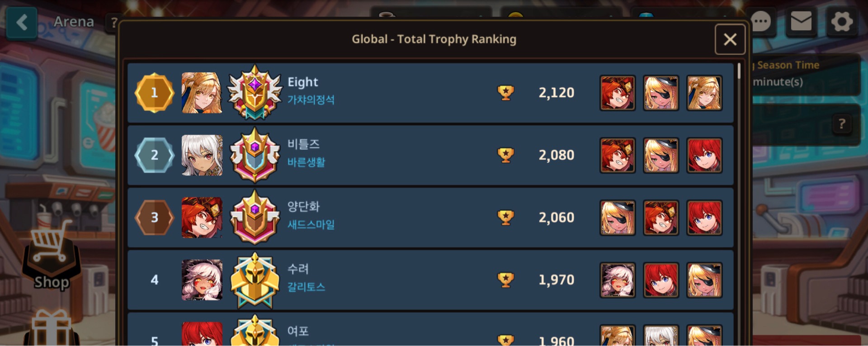
Task: Open the chat speech bubble icon
Action: coord(761,21)
